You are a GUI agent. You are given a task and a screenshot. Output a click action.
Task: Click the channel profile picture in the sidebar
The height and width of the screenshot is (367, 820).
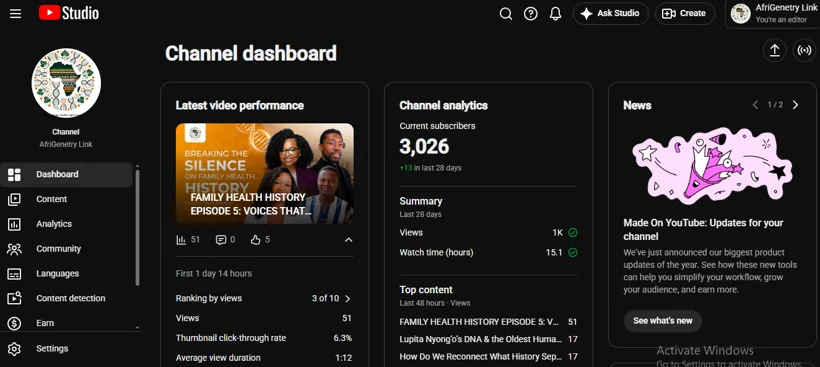(66, 83)
